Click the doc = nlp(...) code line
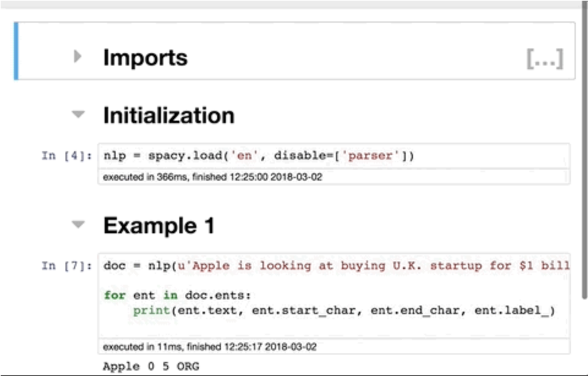Screen dimensions: 588x376 tap(337, 266)
